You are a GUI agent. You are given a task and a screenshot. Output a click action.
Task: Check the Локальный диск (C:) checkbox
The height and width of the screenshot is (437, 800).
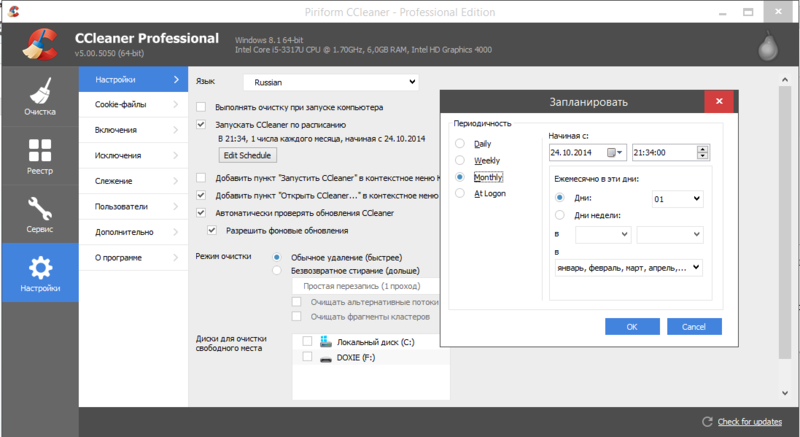(x=307, y=341)
